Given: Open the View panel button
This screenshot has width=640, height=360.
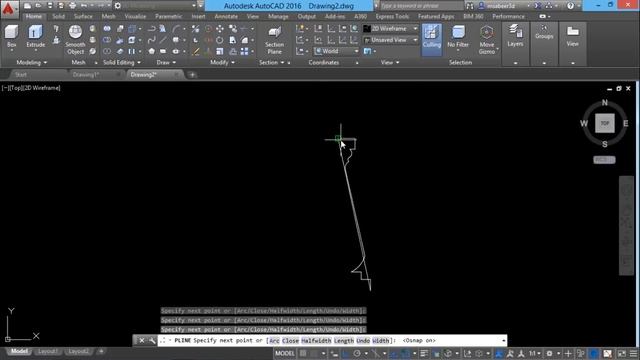Looking at the screenshot, I should (572, 36).
